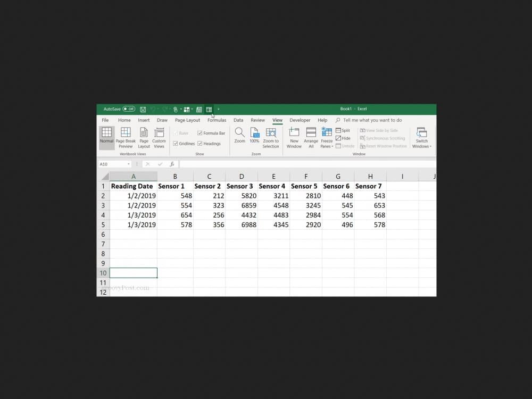Viewport: 532px width, 399px height.
Task: Open Custom Views
Action: [159, 137]
